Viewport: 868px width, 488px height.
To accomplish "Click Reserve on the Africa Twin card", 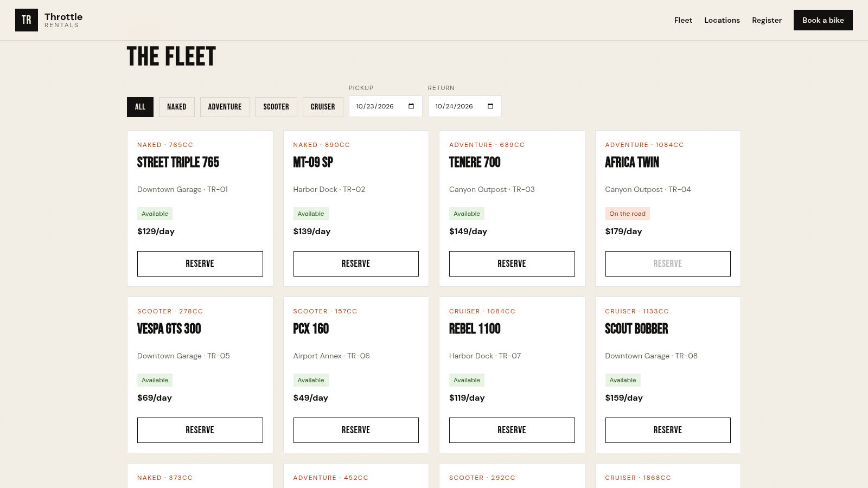I will point(668,264).
